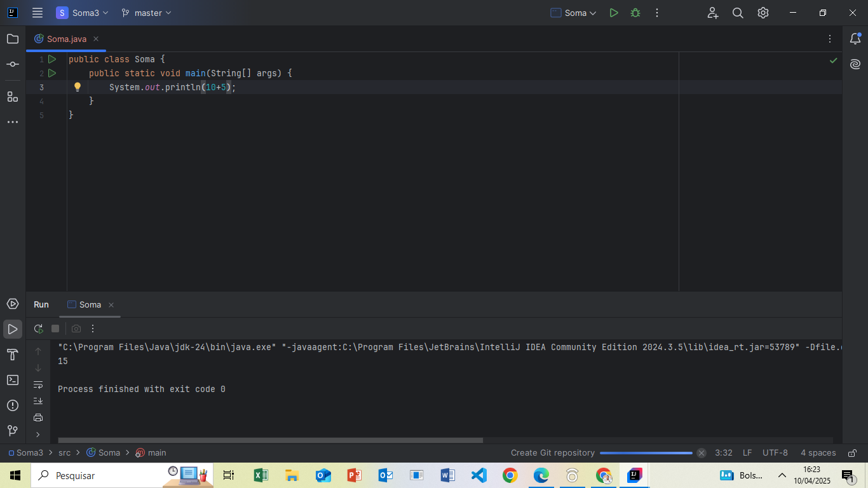Open the Soma run configuration dropdown

pos(574,13)
